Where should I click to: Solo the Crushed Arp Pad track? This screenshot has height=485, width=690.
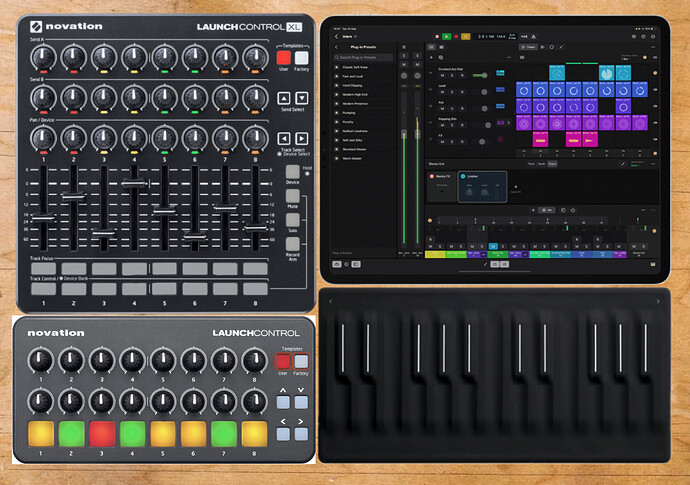tap(452, 75)
